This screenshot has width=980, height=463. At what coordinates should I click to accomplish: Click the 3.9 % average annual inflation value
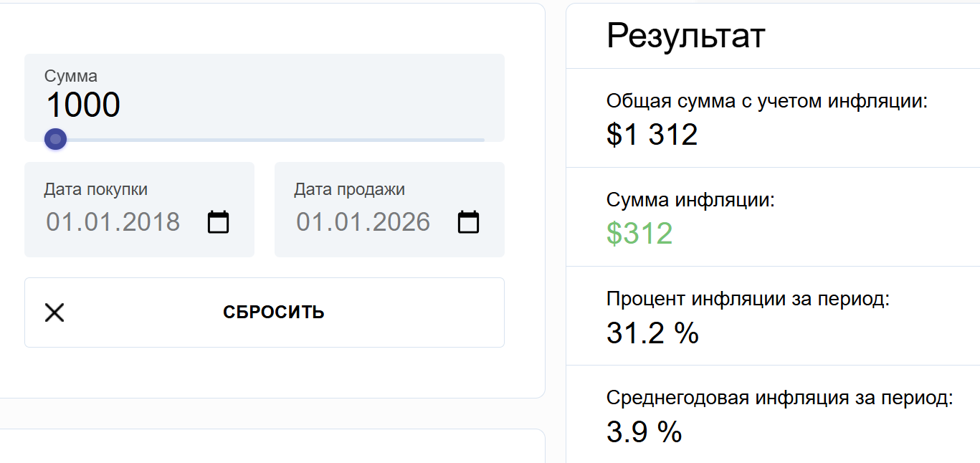tap(644, 431)
